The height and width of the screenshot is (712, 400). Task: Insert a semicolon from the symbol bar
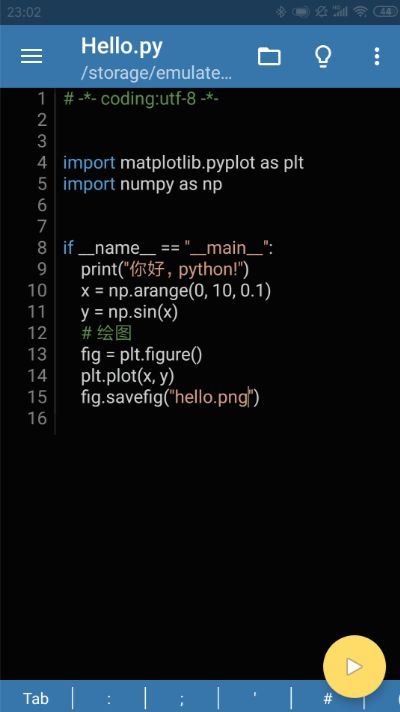click(x=182, y=698)
